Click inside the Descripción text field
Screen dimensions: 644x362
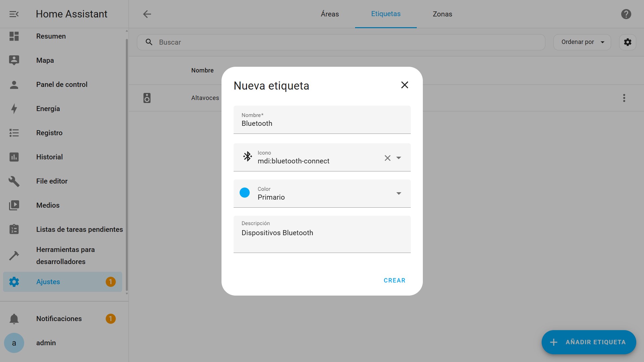coord(322,233)
